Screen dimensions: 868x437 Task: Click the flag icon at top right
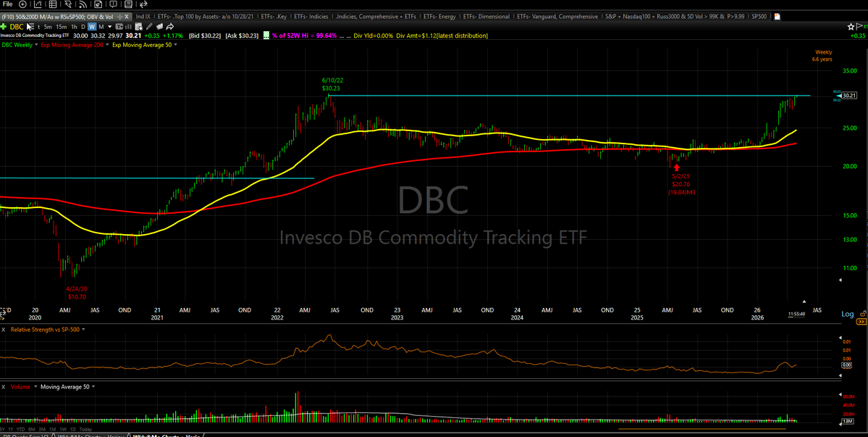[x=859, y=27]
